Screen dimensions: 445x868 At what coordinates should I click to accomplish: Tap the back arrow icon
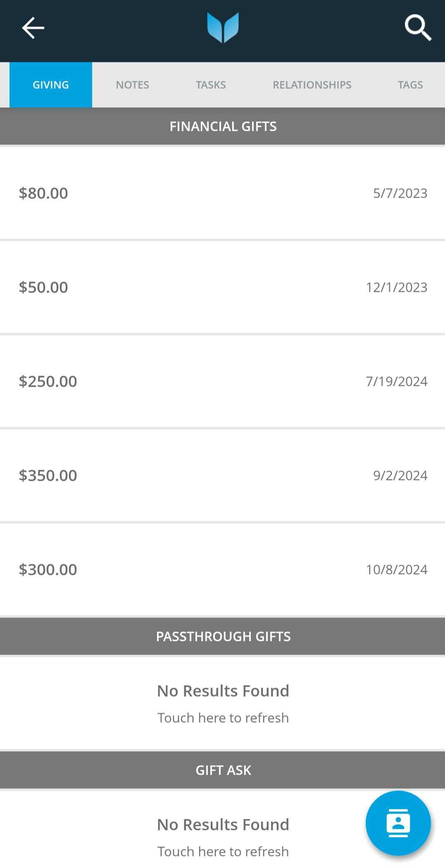coord(33,28)
